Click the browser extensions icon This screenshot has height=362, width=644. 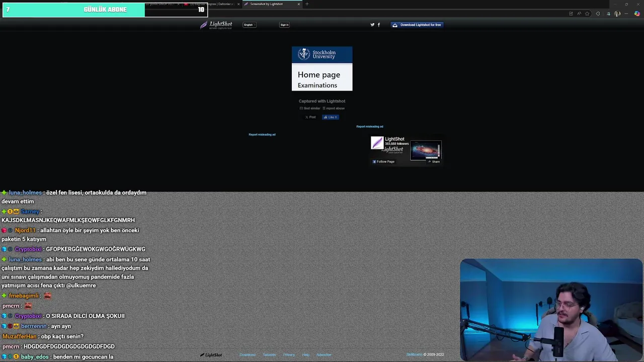[x=598, y=14]
